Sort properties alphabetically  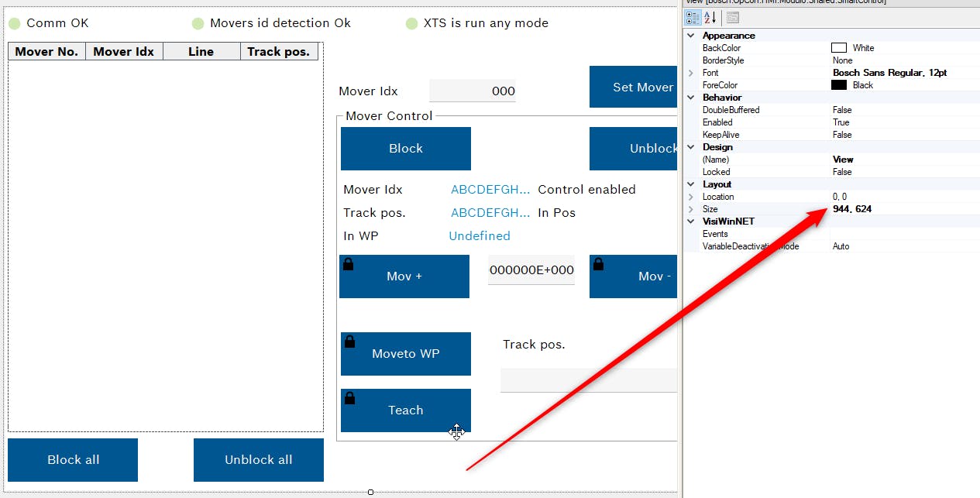coord(710,18)
